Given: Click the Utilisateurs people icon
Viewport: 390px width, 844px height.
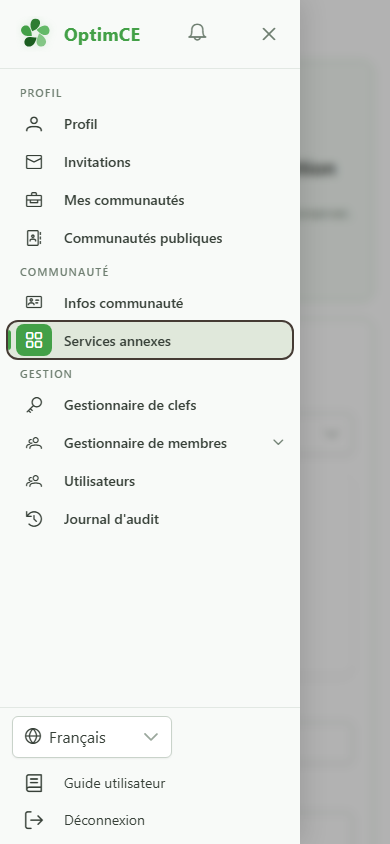Looking at the screenshot, I should pyautogui.click(x=34, y=481).
